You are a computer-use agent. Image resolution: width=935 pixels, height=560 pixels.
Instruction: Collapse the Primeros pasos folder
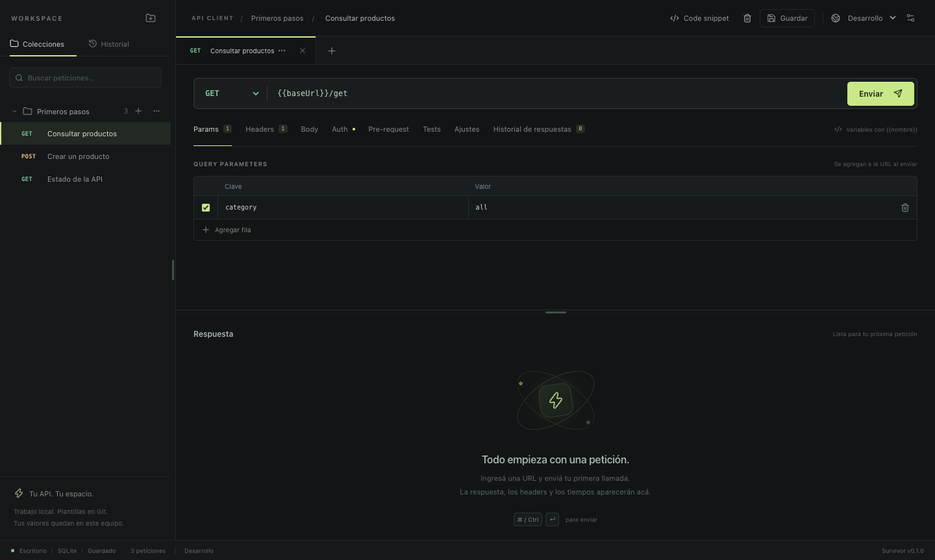coord(14,111)
